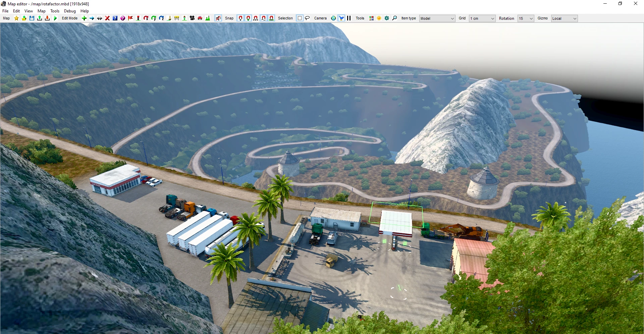Open the Item type Model dropdown

(437, 18)
